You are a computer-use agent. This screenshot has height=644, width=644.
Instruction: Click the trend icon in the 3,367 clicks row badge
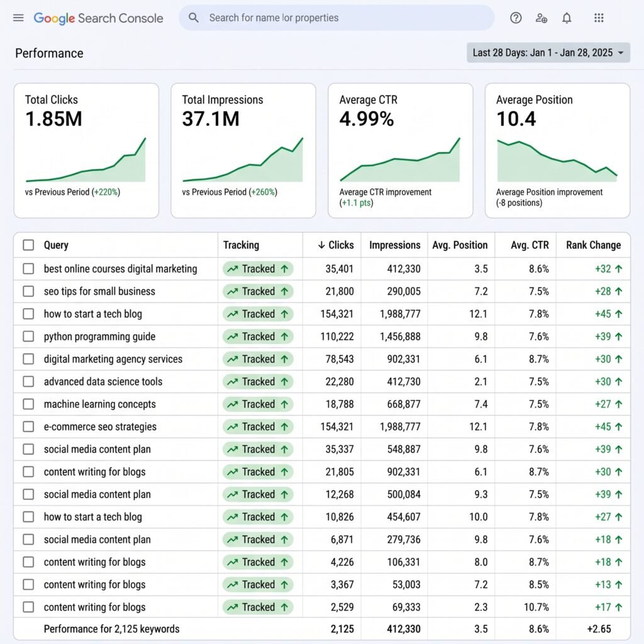233,585
